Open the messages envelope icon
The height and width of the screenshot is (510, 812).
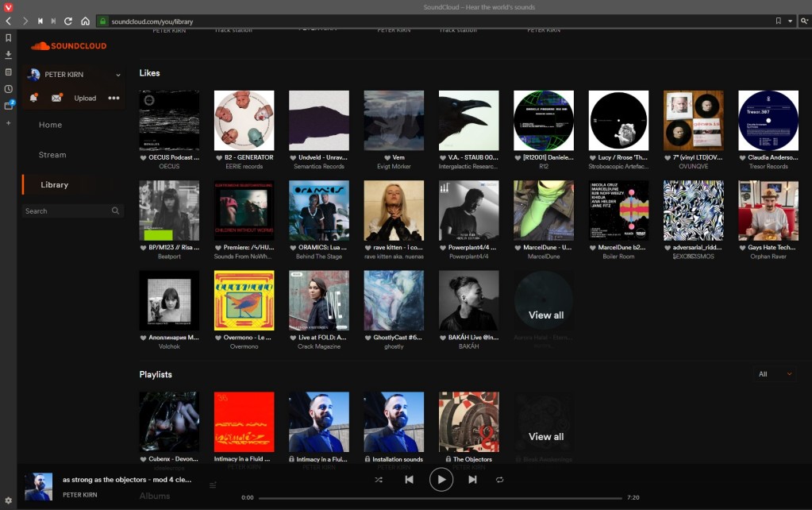tap(56, 99)
